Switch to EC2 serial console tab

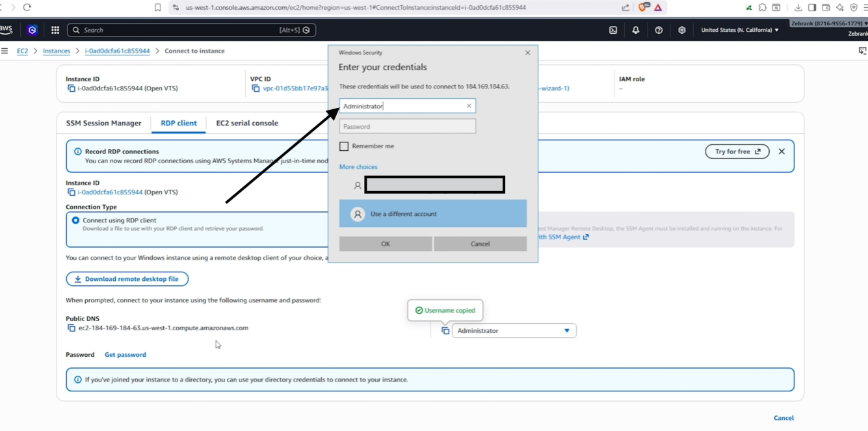coord(247,123)
